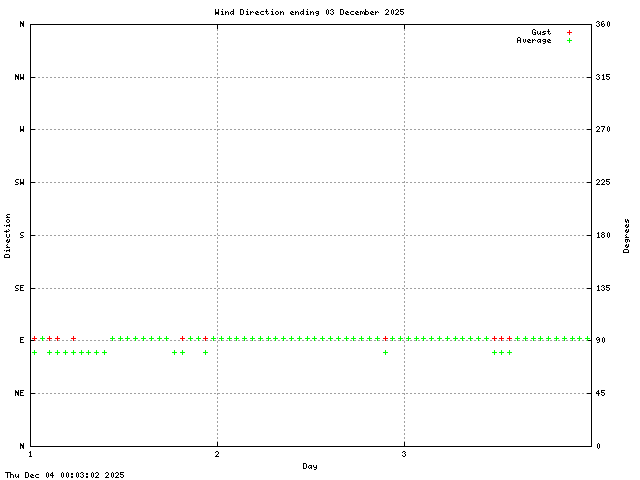This screenshot has height=480, width=640.
Task: Click the 'NE' direction axis label
Action: coord(19,393)
